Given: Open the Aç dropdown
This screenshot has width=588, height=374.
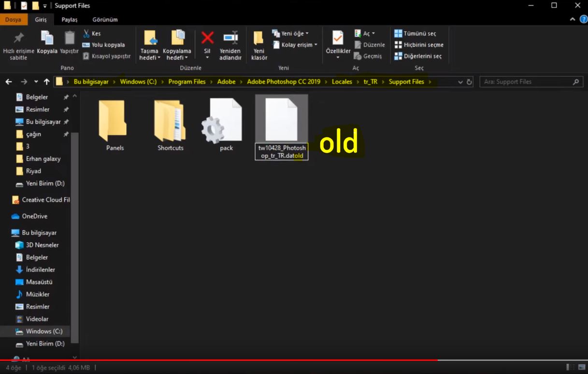Looking at the screenshot, I should [x=365, y=33].
